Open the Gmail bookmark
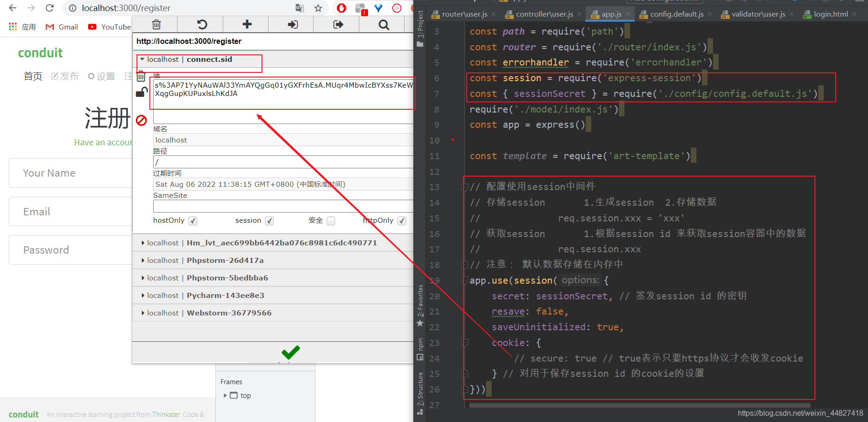Image resolution: width=868 pixels, height=422 pixels. point(62,27)
